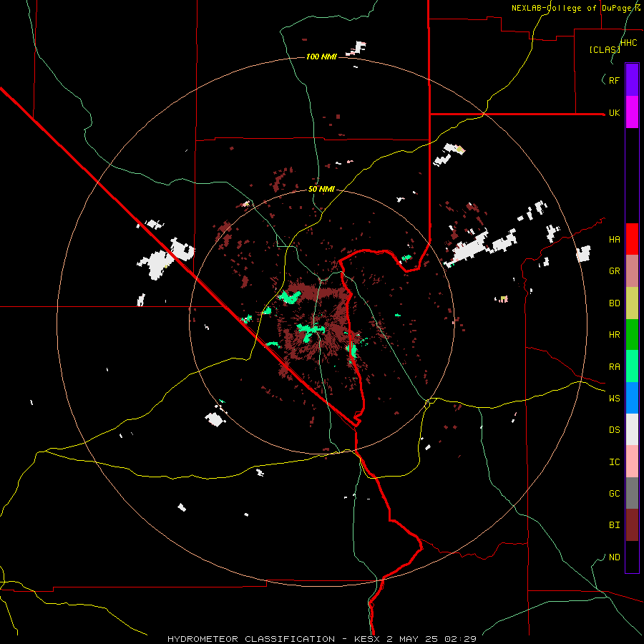Click the 'WS' legend label

tap(614, 399)
